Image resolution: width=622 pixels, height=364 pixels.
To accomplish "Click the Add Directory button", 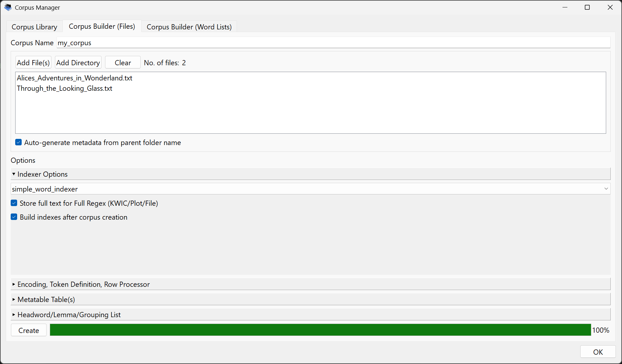I will [x=78, y=63].
